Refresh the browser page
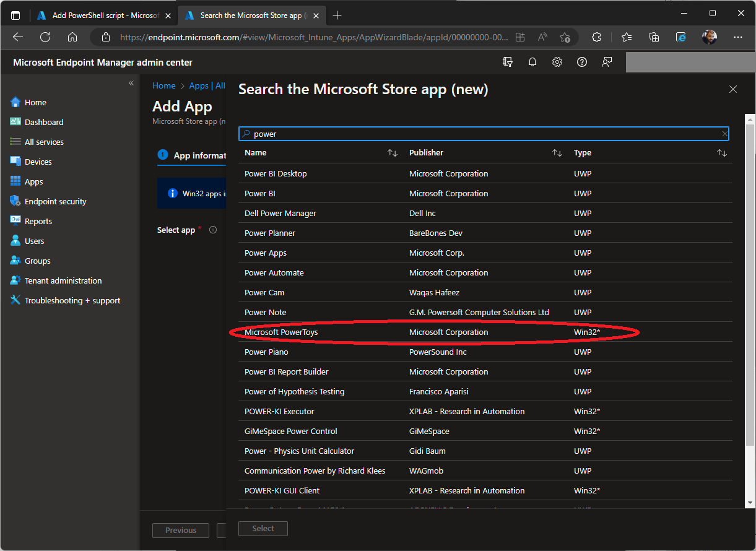 pos(45,37)
